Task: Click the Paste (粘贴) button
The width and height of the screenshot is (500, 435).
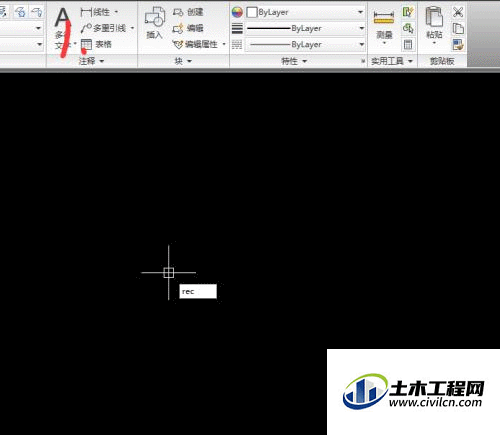Action: tap(434, 23)
